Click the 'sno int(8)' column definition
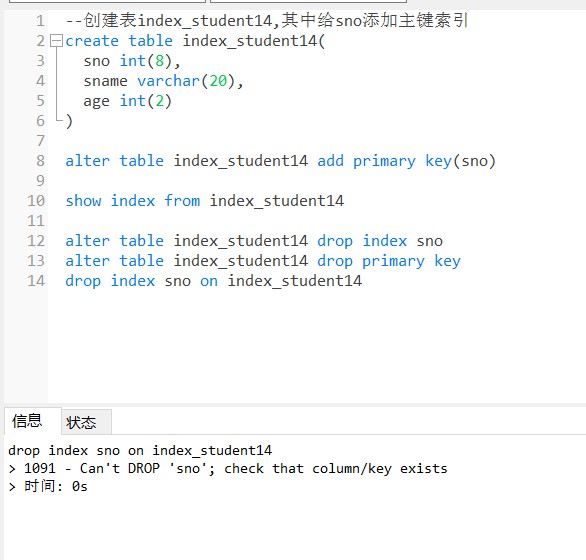586x560 pixels. point(132,61)
